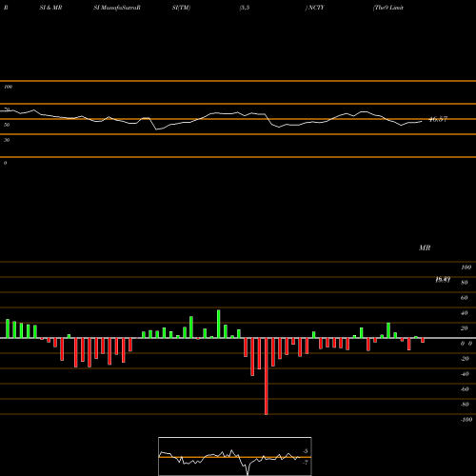Click the -5 label in the mini chart
The height and width of the screenshot is (476, 476).
pyautogui.click(x=305, y=451)
